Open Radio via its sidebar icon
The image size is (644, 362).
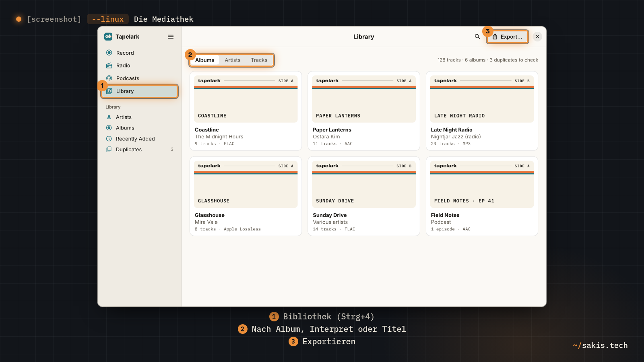[109, 66]
